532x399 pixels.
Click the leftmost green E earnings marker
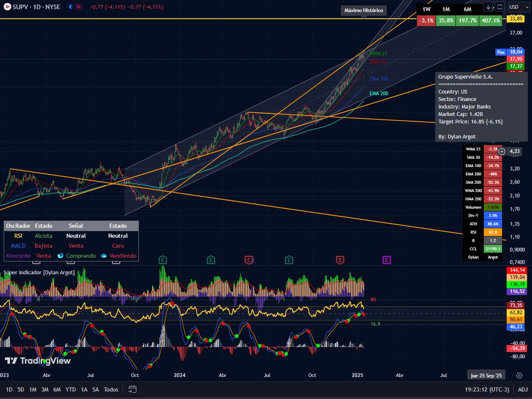tap(163, 260)
